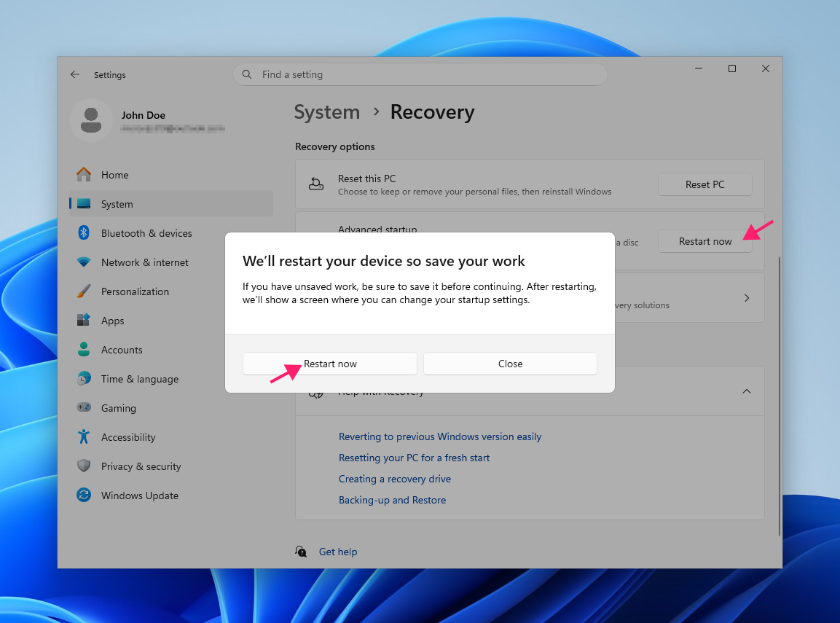Click the Apps icon in sidebar
Viewport: 840px width, 623px height.
point(84,321)
